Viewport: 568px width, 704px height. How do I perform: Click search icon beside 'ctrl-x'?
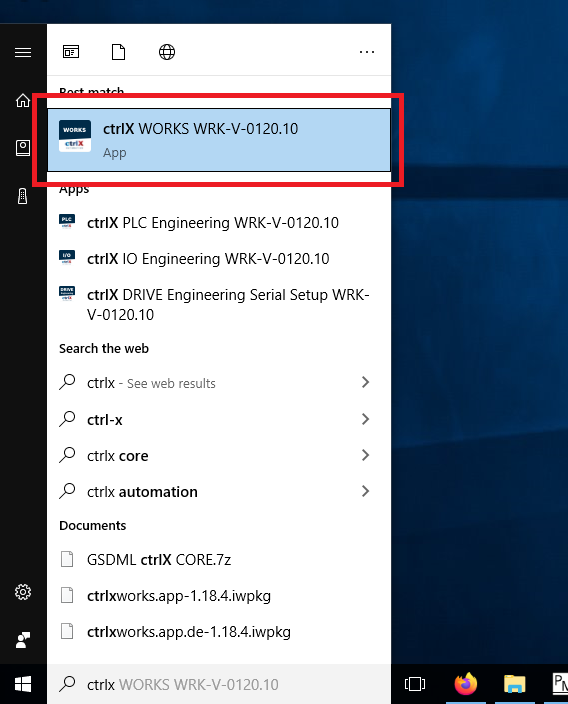(x=67, y=419)
